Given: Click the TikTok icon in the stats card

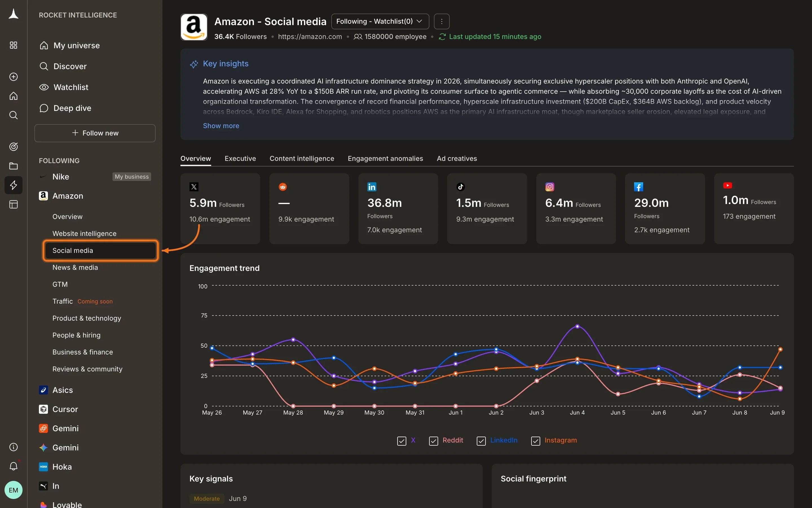Looking at the screenshot, I should 461,187.
